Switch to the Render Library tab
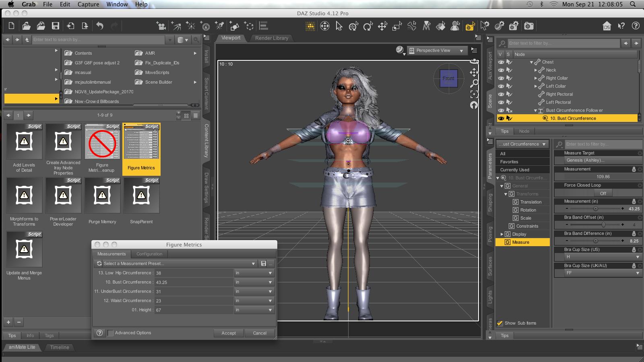The height and width of the screenshot is (362, 644). point(272,38)
